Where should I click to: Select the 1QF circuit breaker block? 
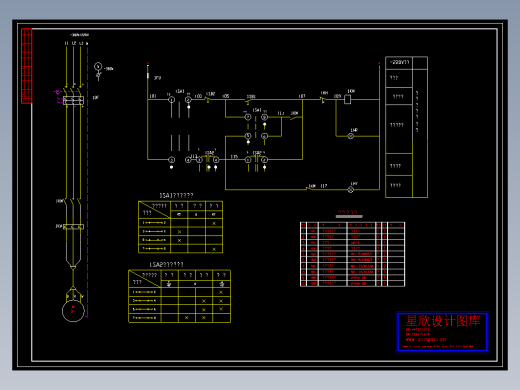pyautogui.click(x=73, y=100)
